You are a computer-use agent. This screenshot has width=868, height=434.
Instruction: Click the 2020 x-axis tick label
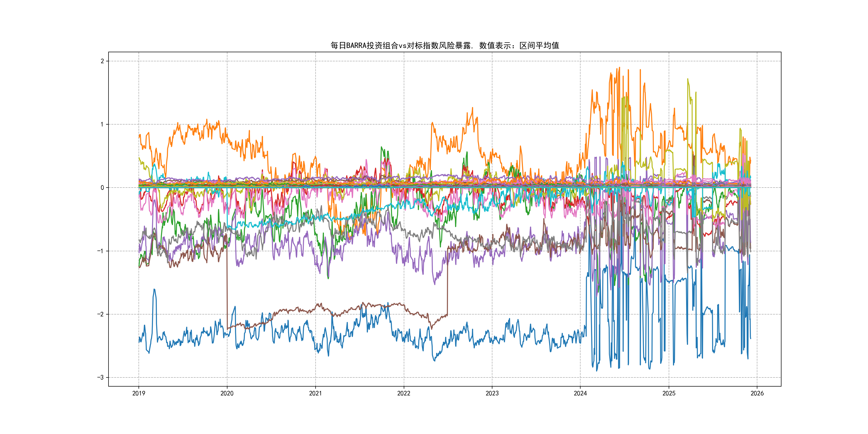click(x=227, y=393)
